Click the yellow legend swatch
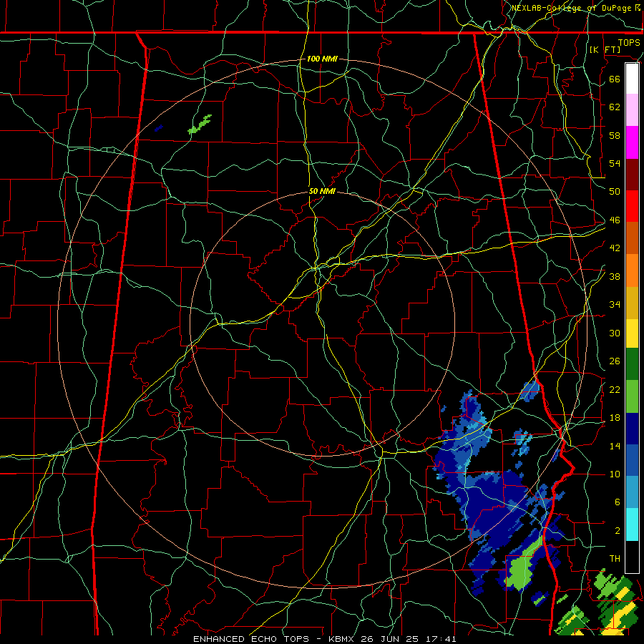This screenshot has width=644, height=644. click(x=632, y=333)
